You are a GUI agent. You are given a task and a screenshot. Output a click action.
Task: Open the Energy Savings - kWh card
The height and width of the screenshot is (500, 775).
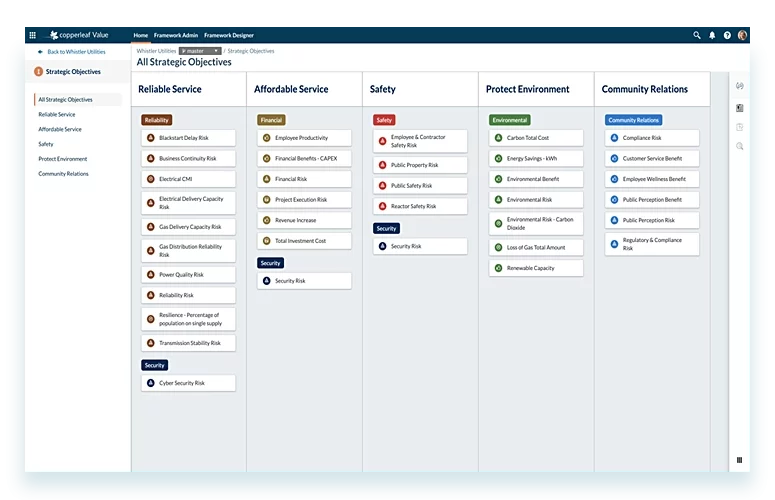pos(536,159)
